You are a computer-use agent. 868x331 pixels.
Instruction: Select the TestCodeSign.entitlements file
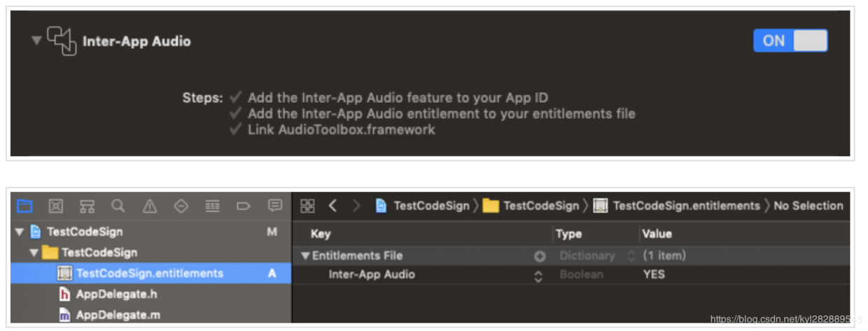point(151,274)
